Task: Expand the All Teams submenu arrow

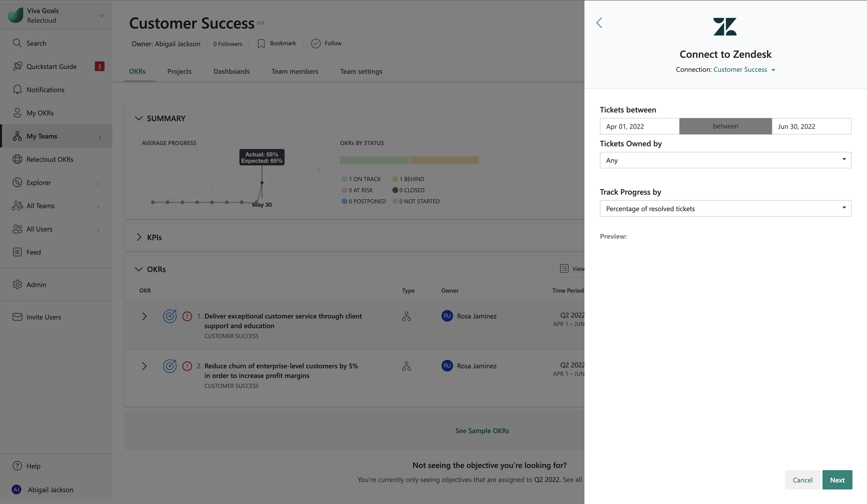Action: coord(98,207)
